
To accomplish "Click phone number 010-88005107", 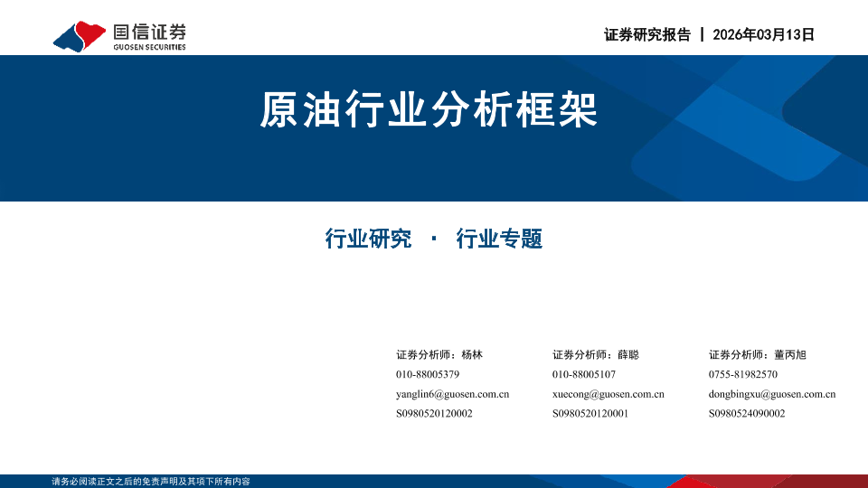I will point(584,374).
